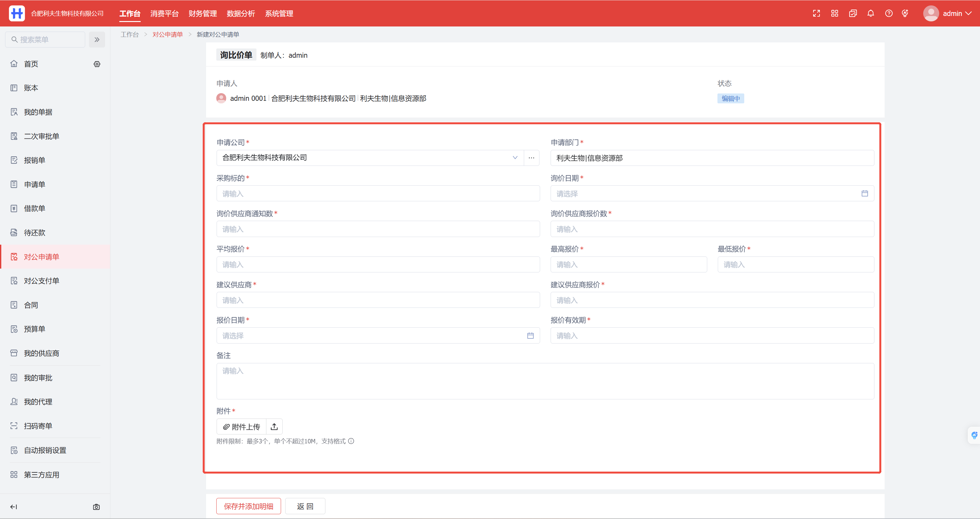Click the homepage settings gear icon

pyautogui.click(x=97, y=64)
